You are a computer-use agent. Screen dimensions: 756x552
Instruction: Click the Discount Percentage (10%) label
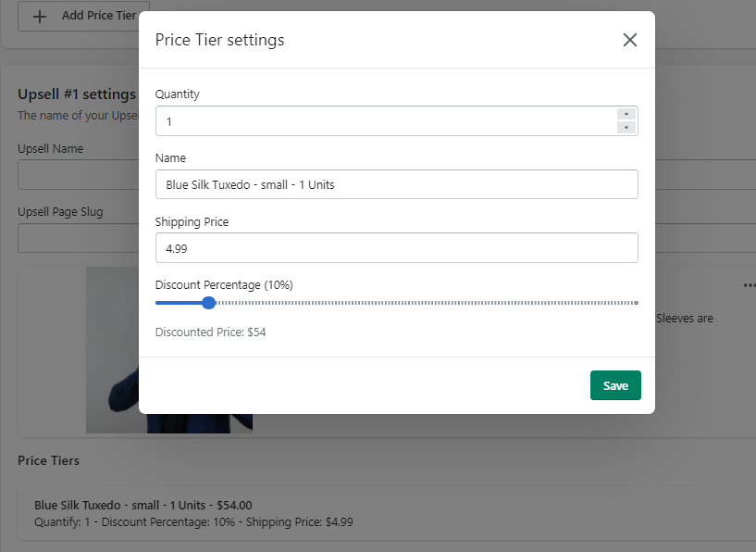224,285
